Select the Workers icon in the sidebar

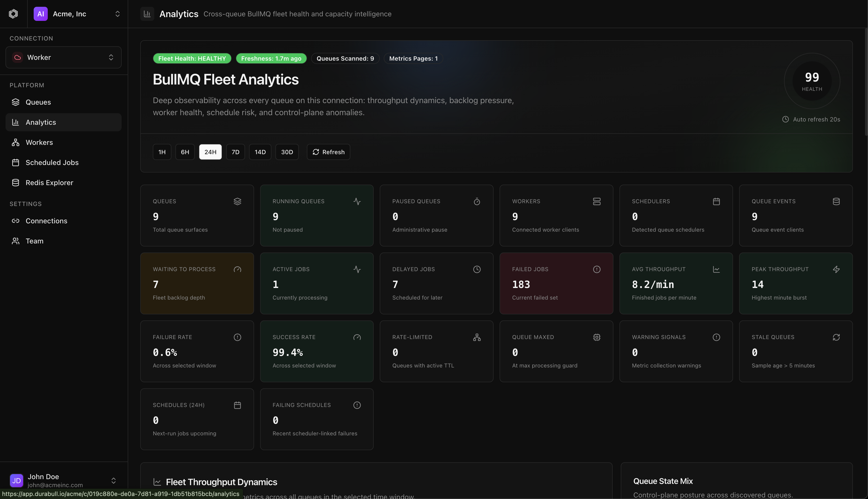pos(16,142)
